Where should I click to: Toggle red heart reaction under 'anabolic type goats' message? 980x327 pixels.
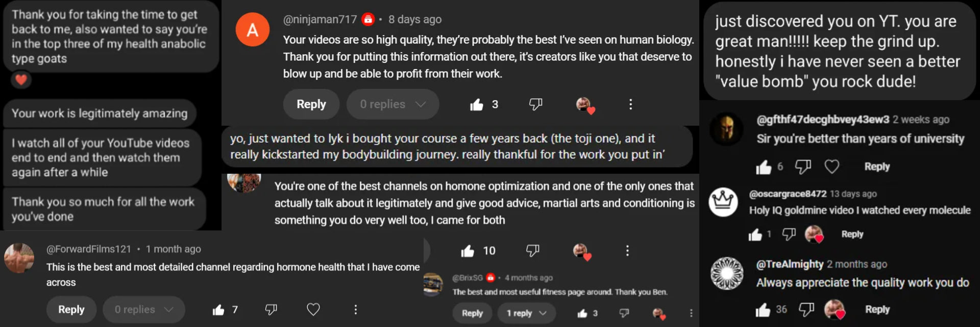coord(21,80)
